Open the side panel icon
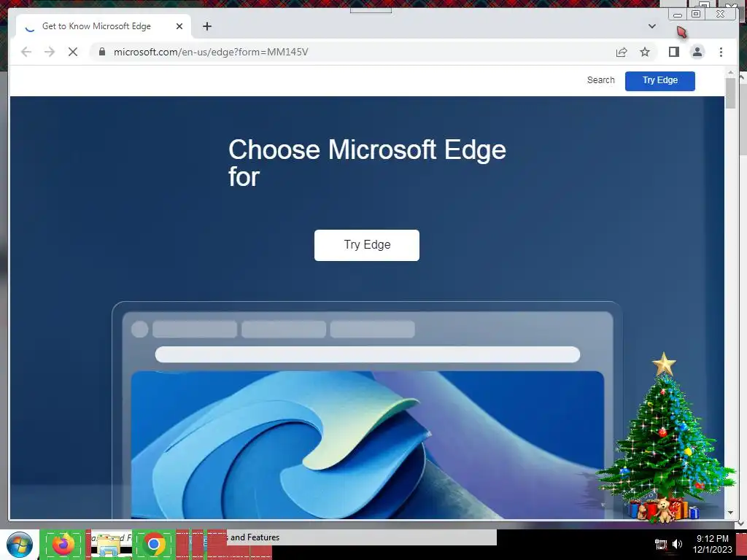 click(x=673, y=52)
